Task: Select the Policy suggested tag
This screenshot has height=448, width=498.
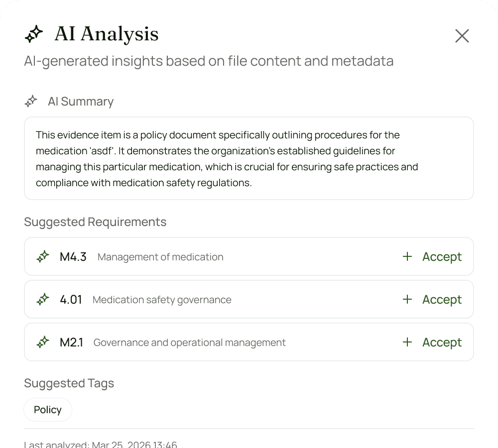Action: 48,410
